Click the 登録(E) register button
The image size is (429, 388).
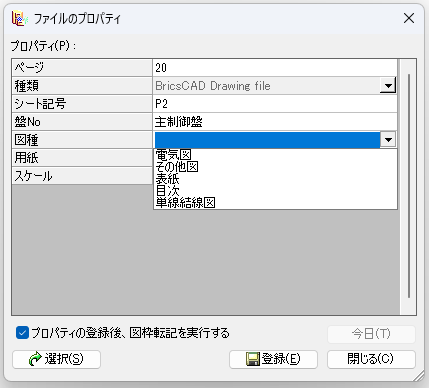pos(273,359)
